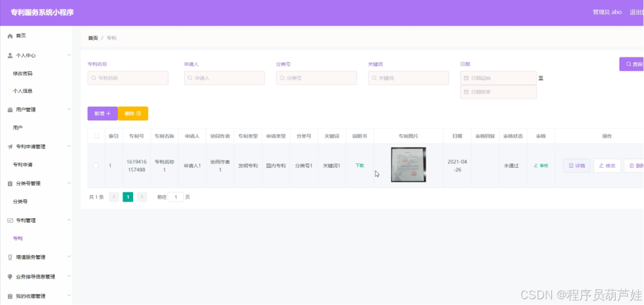Click the date cell 2021-04-26
Viewport: 644px width, 305px height.
tap(457, 166)
